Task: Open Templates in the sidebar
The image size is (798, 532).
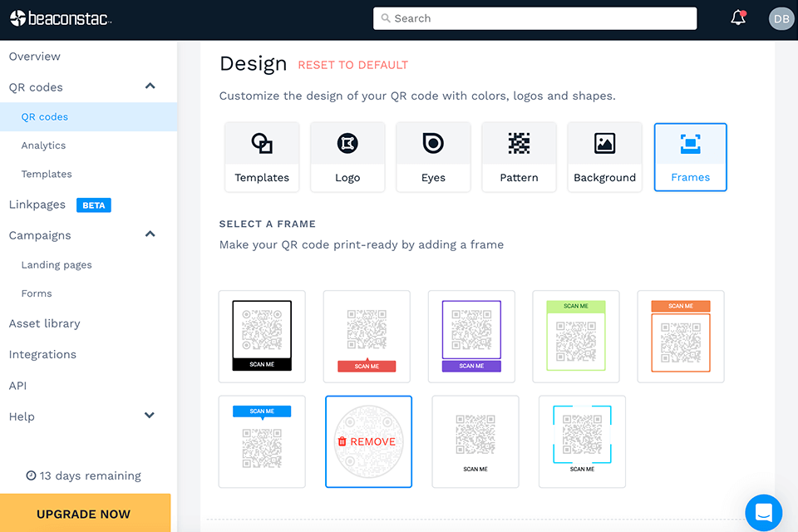Action: (47, 174)
